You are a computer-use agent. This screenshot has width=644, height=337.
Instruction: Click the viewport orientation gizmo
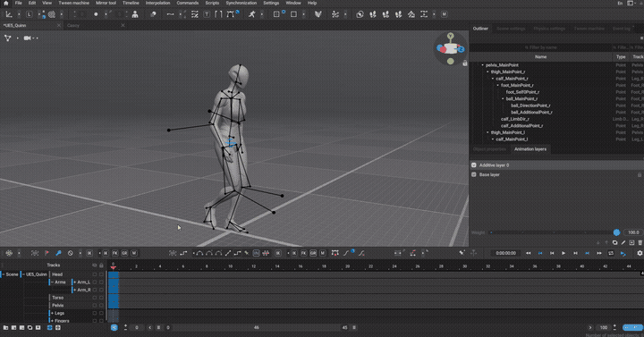pyautogui.click(x=451, y=48)
